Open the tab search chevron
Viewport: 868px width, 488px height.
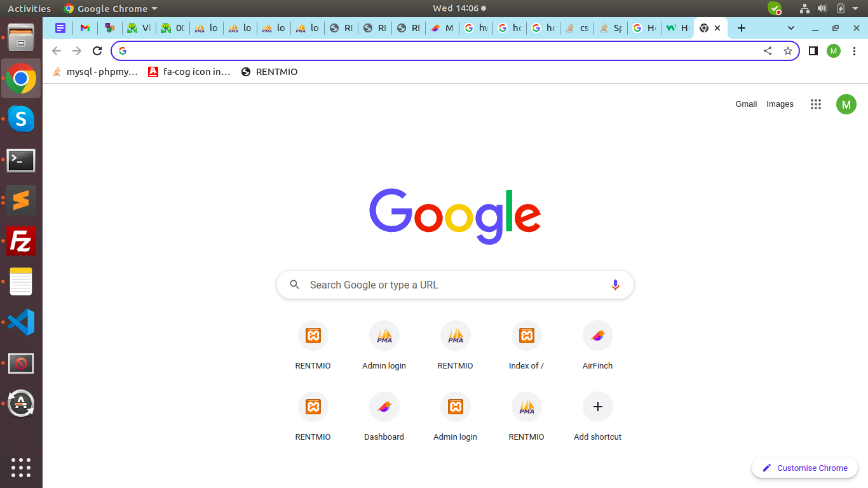click(791, 28)
